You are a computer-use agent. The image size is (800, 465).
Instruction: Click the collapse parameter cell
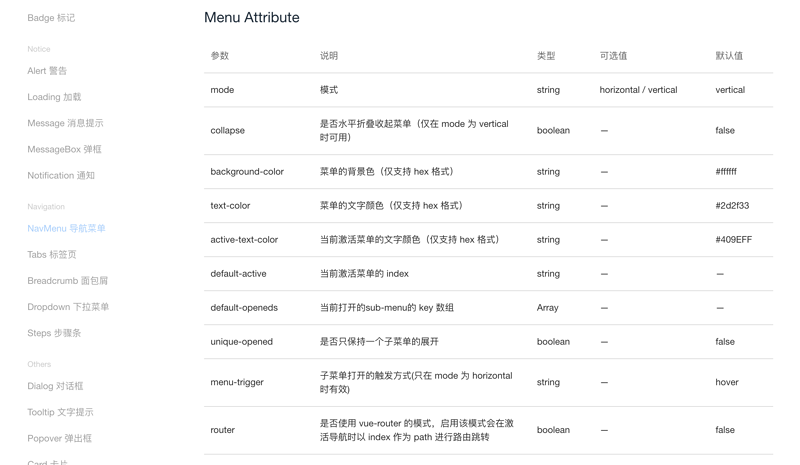(228, 131)
